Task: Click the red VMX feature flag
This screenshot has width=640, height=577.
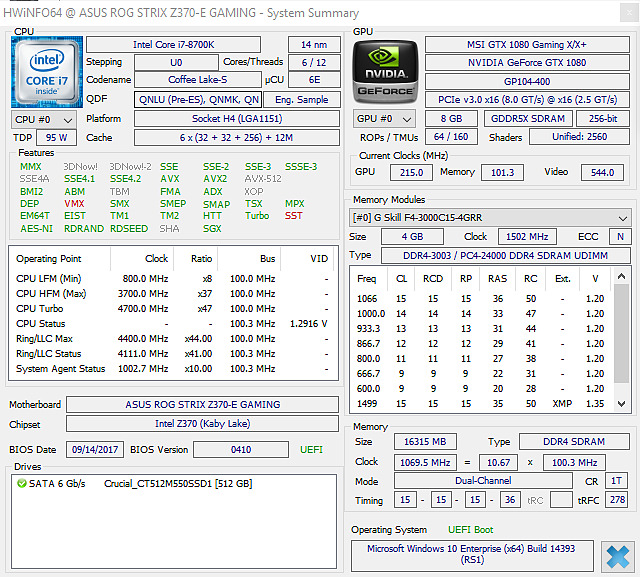Action: (x=74, y=204)
